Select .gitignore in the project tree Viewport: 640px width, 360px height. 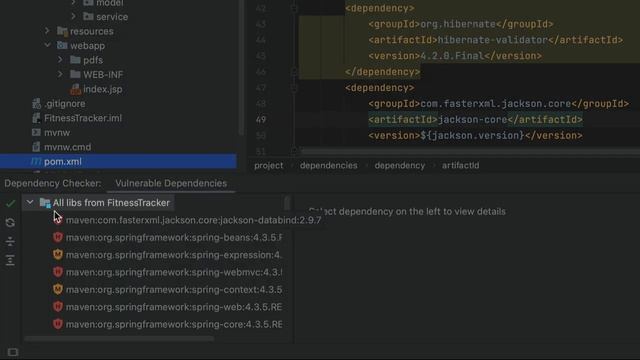[x=64, y=104]
